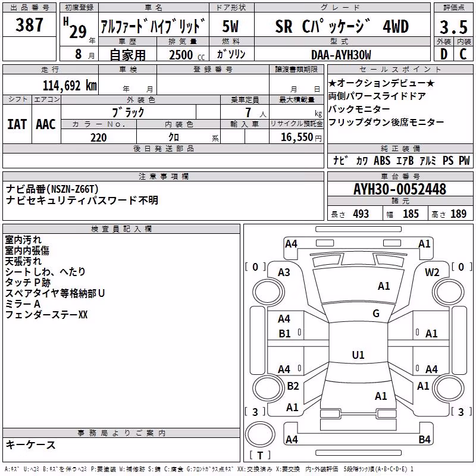Select the spare tire circle above T
The image size is (476, 476).
click(260, 434)
